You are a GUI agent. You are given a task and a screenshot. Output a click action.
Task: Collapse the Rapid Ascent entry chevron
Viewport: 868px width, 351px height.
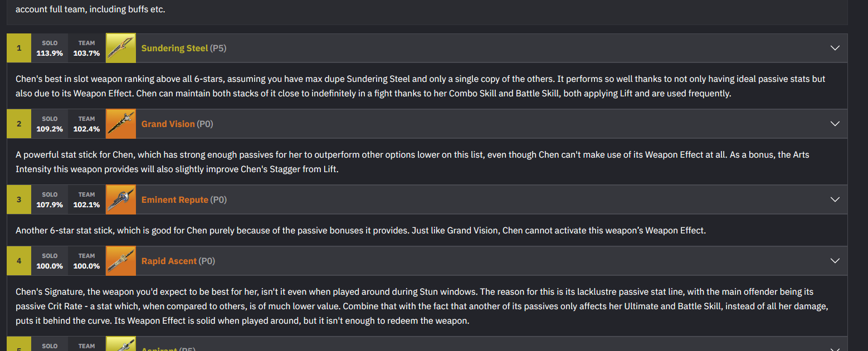(835, 261)
